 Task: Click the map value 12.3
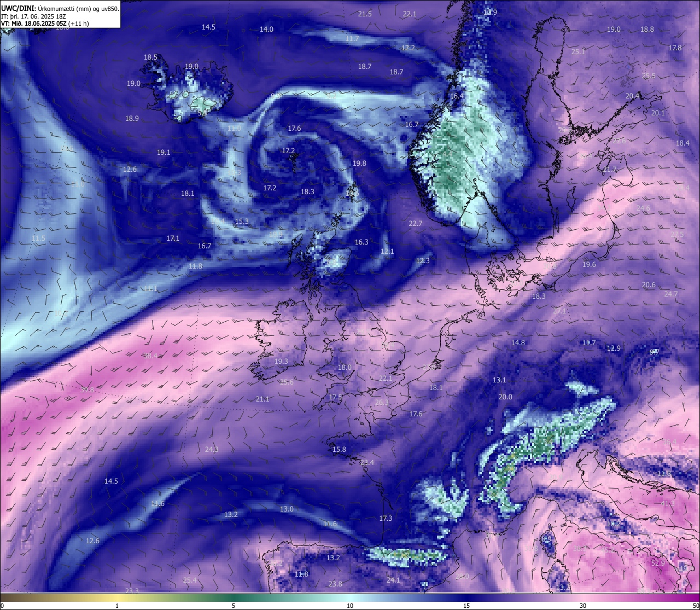[423, 261]
